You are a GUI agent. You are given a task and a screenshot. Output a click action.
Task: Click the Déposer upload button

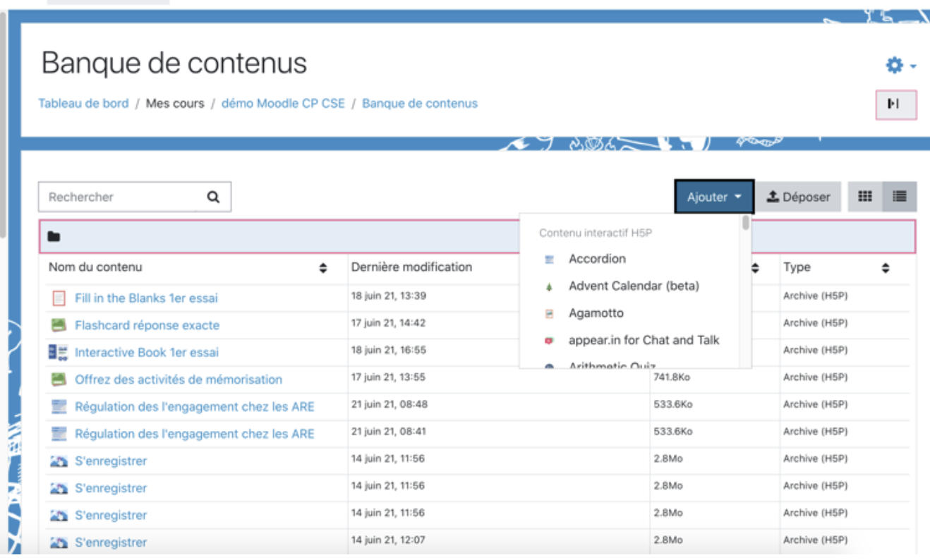(799, 197)
